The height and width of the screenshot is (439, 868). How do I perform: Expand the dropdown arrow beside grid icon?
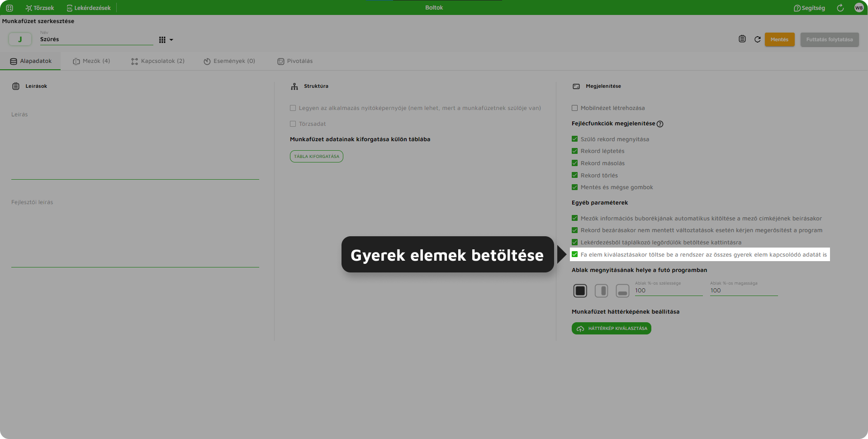(x=171, y=40)
